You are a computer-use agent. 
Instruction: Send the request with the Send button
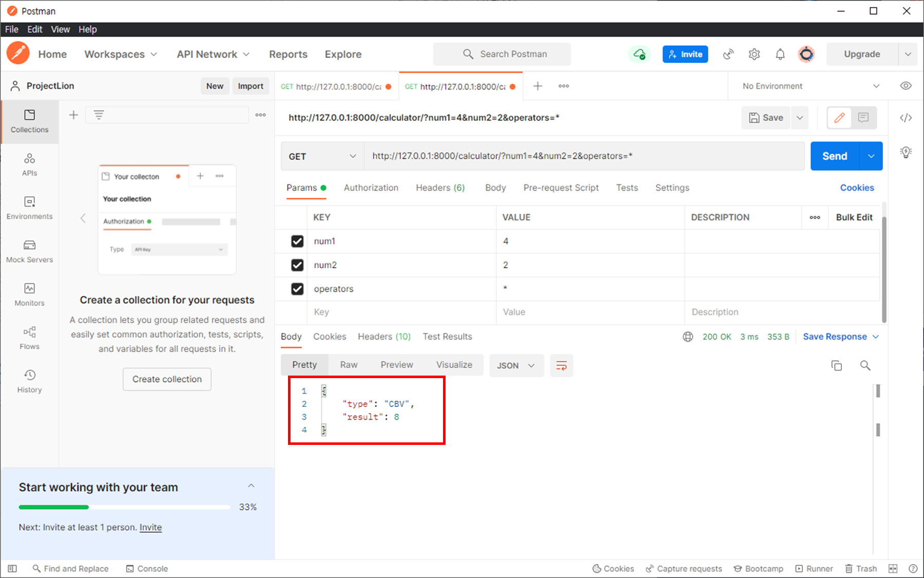(x=835, y=156)
